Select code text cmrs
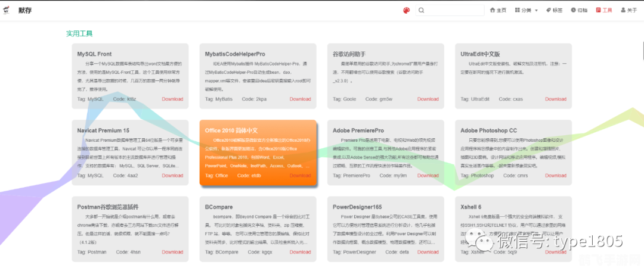Image resolution: width=644 pixels, height=271 pixels. (522, 176)
